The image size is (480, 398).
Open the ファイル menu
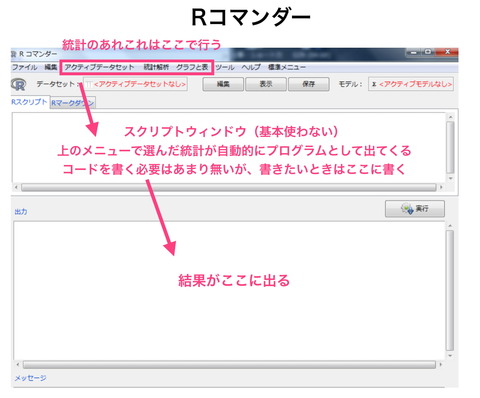(x=24, y=67)
